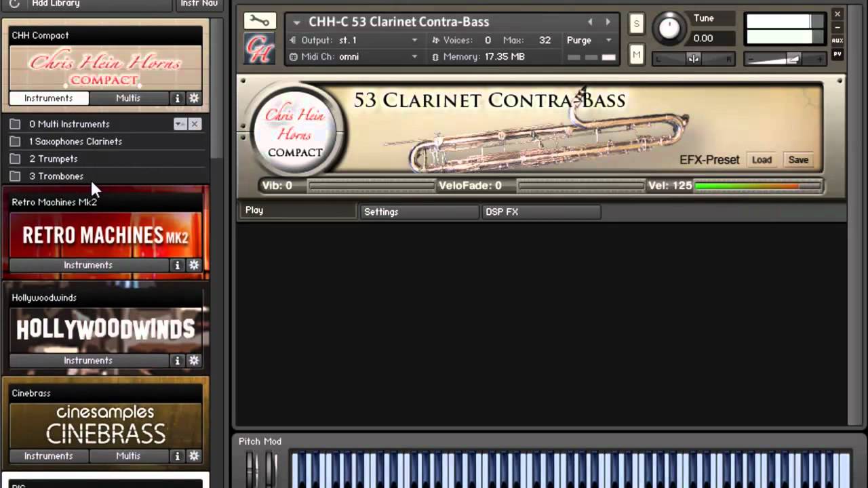Screen dimensions: 868x488
Task: Open the Midi Ch omni dropdown
Action: 414,57
